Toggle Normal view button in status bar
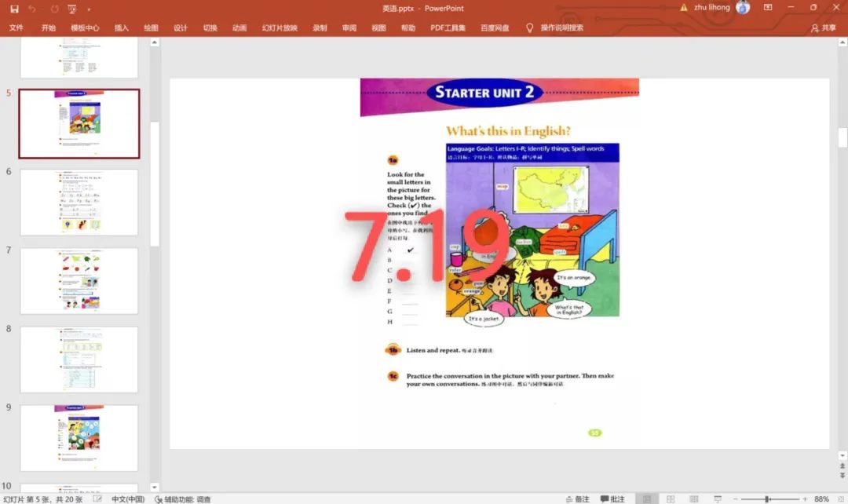The height and width of the screenshot is (504, 848). click(x=646, y=499)
